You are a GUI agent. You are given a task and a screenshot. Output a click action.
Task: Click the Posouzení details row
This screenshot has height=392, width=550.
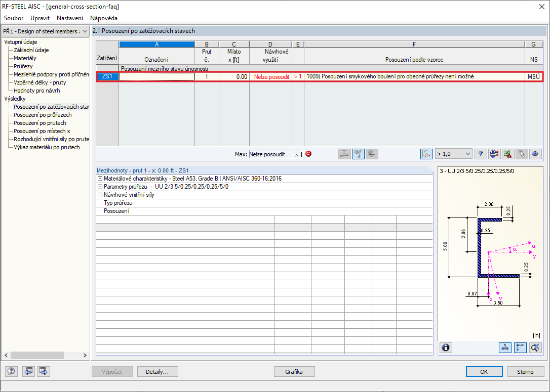click(264, 211)
